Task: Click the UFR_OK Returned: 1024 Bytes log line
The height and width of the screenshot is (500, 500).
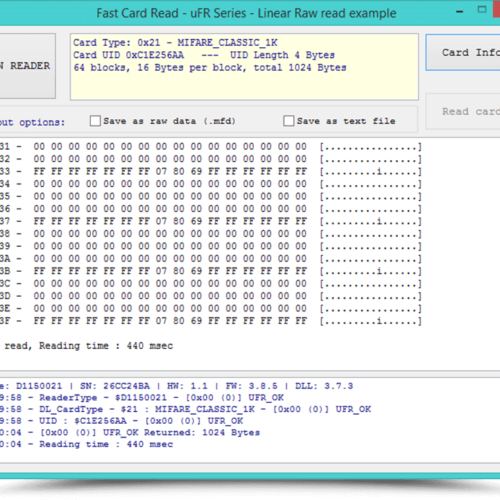Action: [130, 433]
